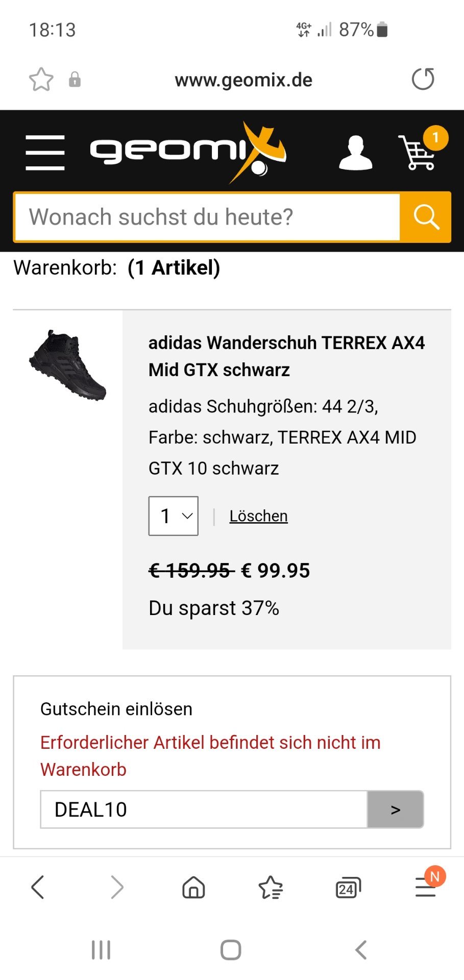
Task: Tap the browser home icon
Action: [193, 887]
